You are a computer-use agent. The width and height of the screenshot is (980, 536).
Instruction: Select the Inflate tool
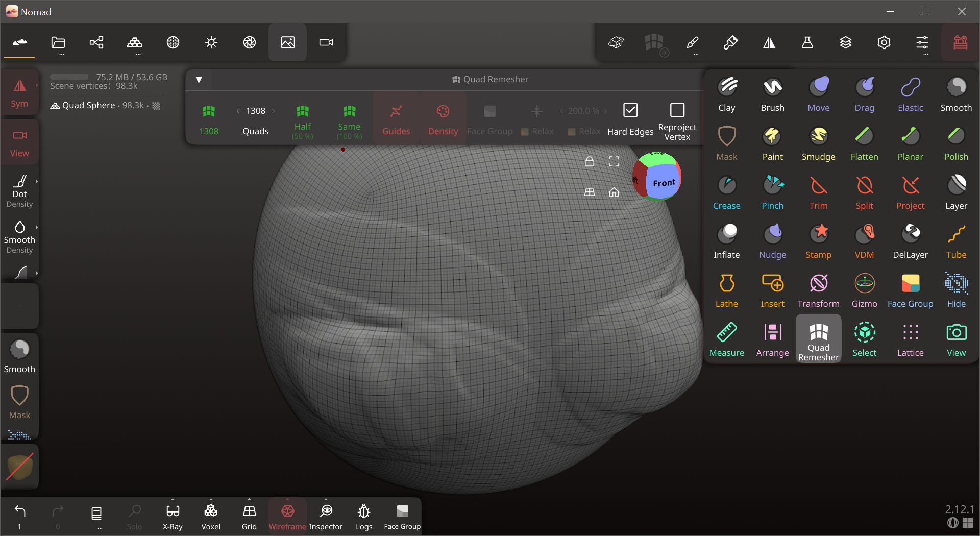pyautogui.click(x=727, y=241)
